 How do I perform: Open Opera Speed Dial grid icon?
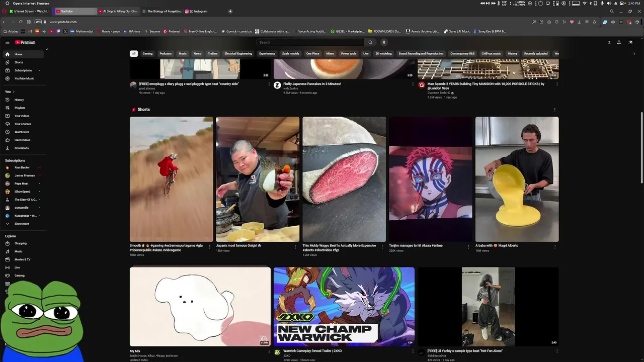(29, 22)
